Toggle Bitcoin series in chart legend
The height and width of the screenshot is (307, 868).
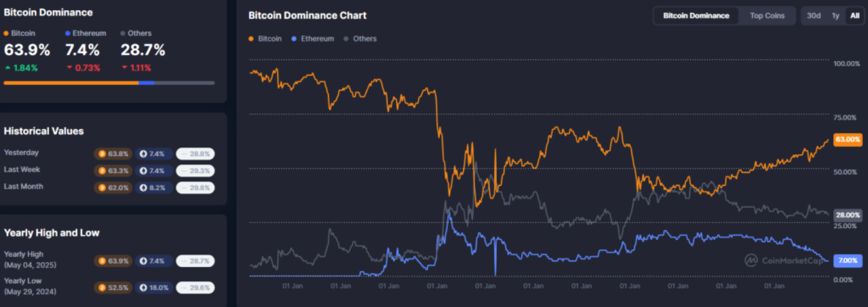click(265, 39)
